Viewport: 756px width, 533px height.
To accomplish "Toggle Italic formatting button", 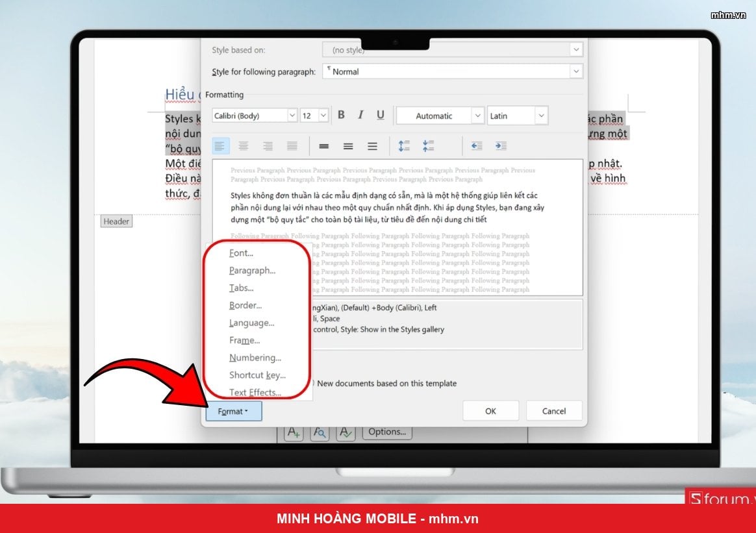I will (360, 115).
